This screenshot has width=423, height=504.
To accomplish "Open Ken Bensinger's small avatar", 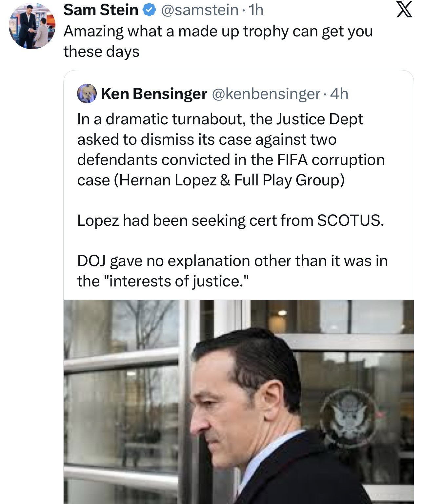I will [x=87, y=94].
